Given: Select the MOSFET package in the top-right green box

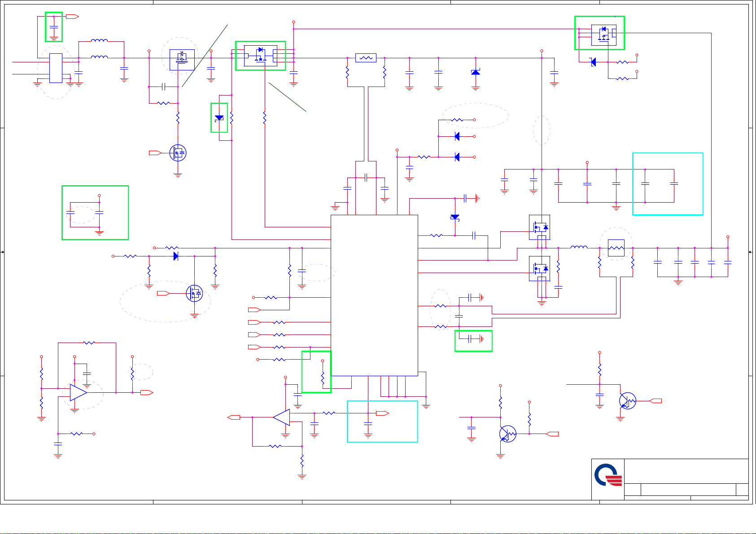Looking at the screenshot, I should (x=603, y=35).
